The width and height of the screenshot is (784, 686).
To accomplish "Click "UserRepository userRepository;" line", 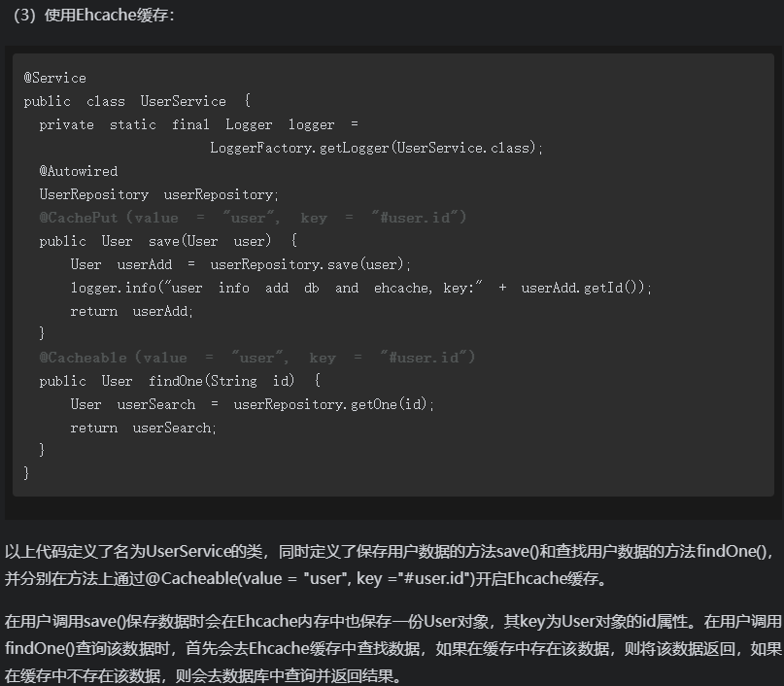I will tap(159, 194).
